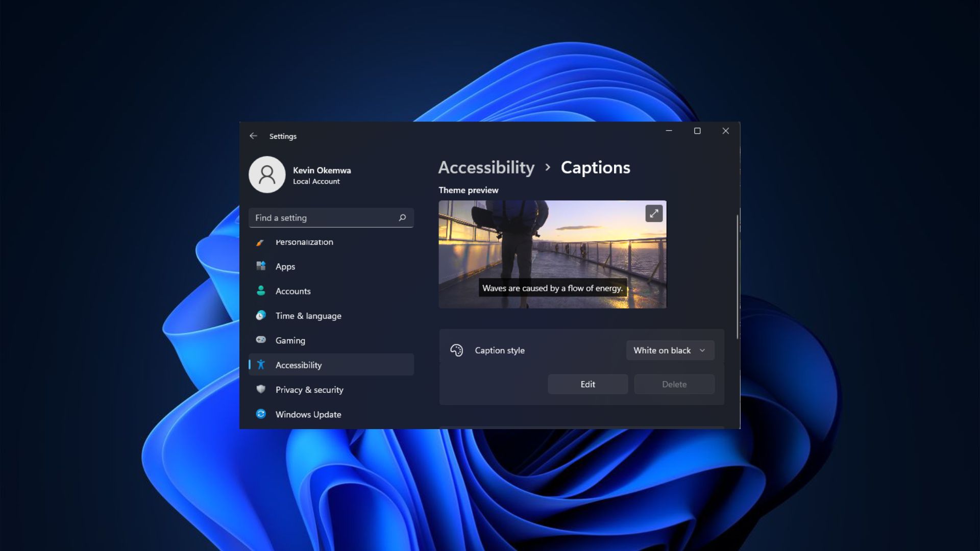980x551 pixels.
Task: Click the Time & language icon
Action: pyautogui.click(x=260, y=315)
